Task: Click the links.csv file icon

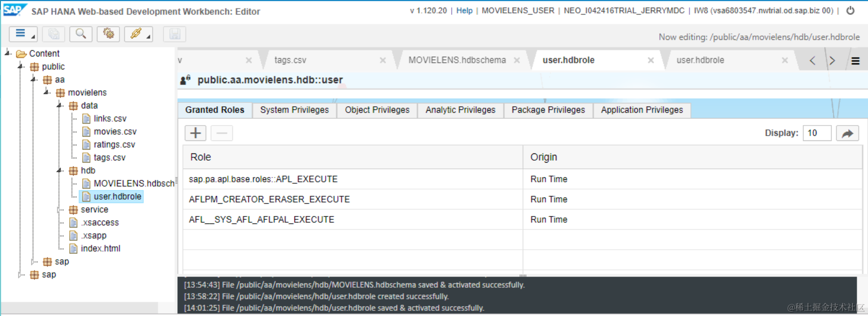Action: (x=86, y=119)
